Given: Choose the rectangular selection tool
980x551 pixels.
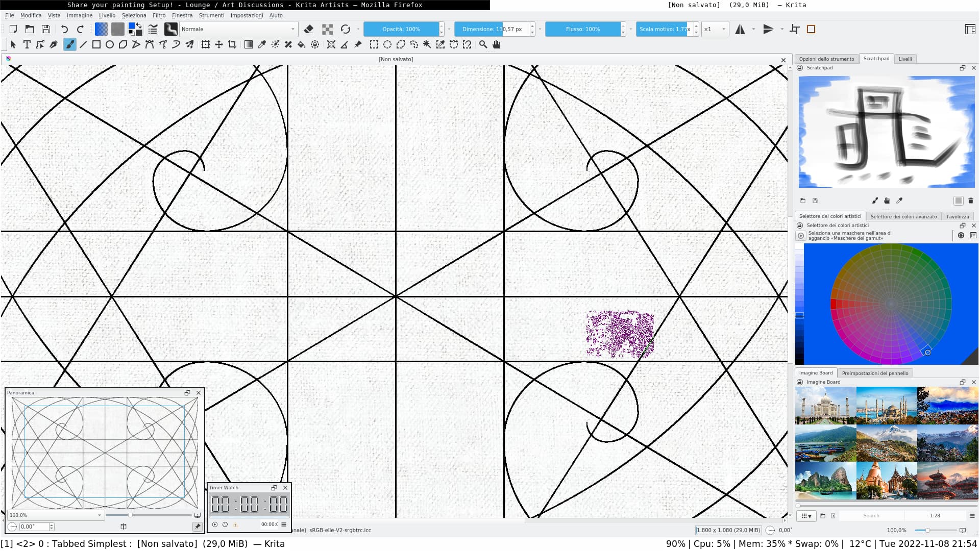Looking at the screenshot, I should coord(374,45).
